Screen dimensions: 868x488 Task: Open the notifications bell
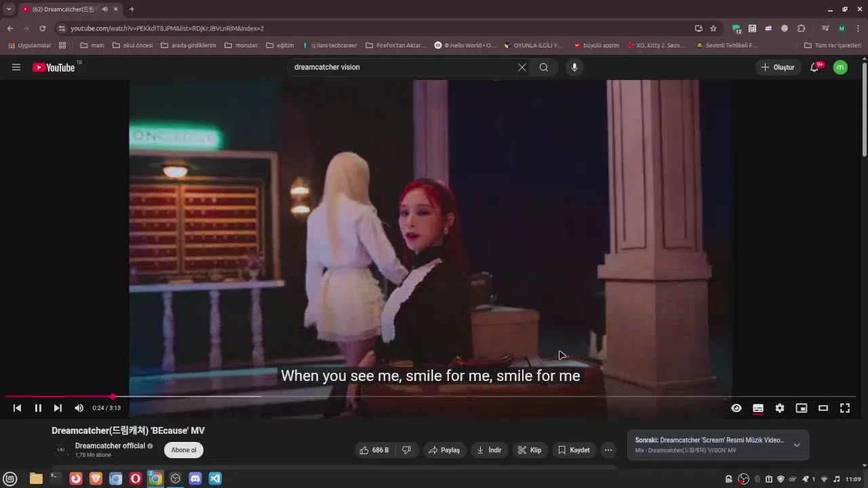(x=814, y=67)
